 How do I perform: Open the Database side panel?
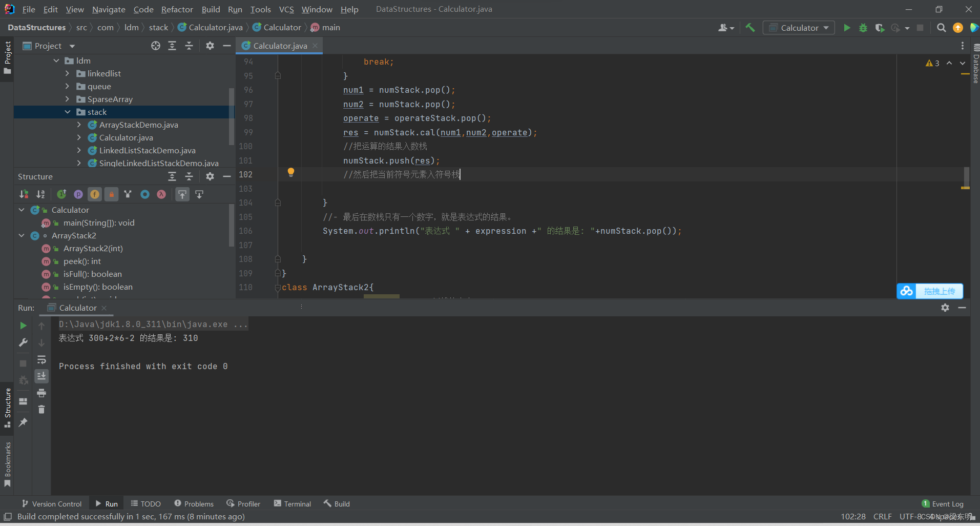pos(975,64)
